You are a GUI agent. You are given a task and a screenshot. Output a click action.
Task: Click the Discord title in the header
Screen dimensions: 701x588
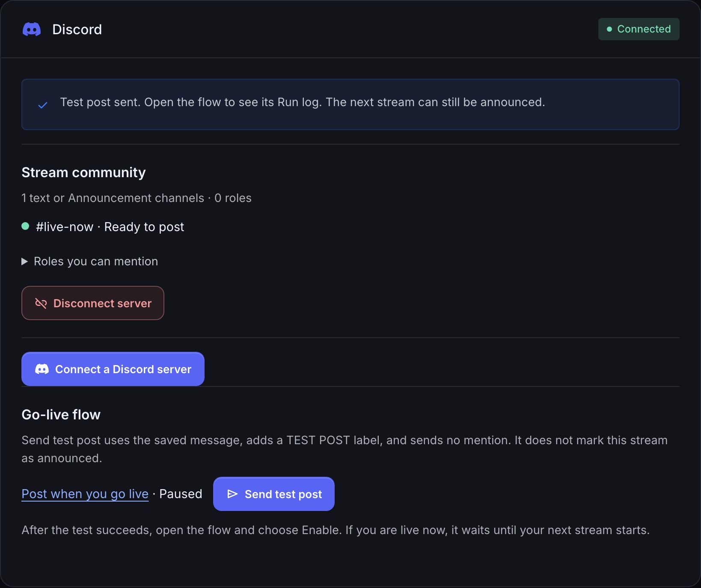pyautogui.click(x=77, y=30)
